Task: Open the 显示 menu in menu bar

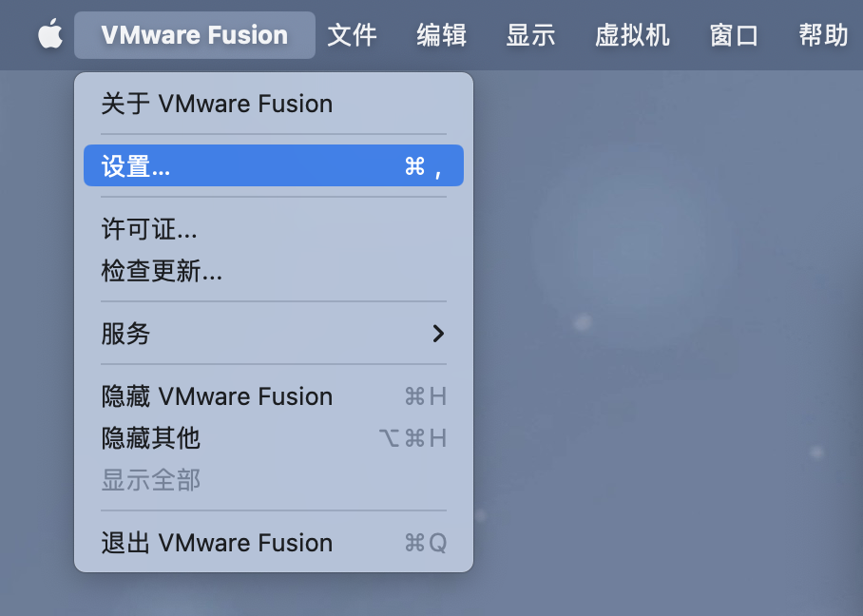Action: pyautogui.click(x=530, y=35)
